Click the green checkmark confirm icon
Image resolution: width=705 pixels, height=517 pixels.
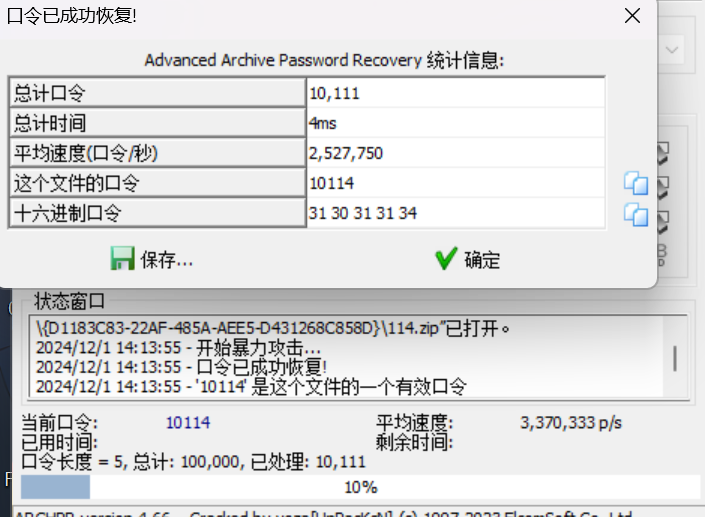[446, 258]
